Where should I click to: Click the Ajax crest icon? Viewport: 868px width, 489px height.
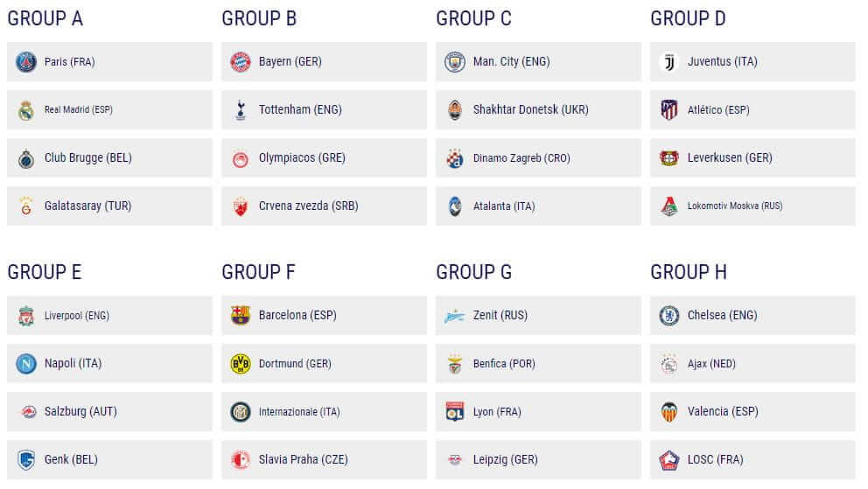(669, 364)
